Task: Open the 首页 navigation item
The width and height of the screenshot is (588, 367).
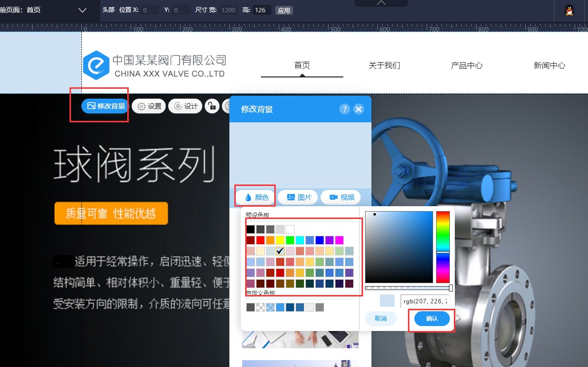Action: 302,65
